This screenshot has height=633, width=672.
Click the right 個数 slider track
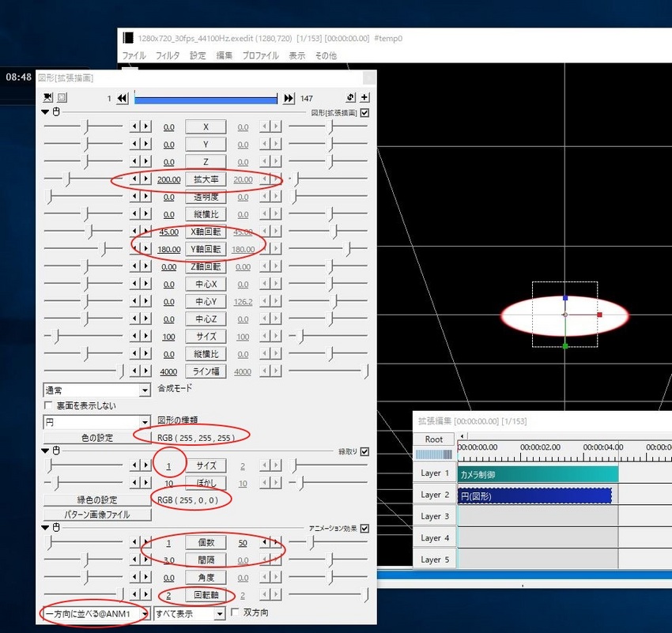328,542
